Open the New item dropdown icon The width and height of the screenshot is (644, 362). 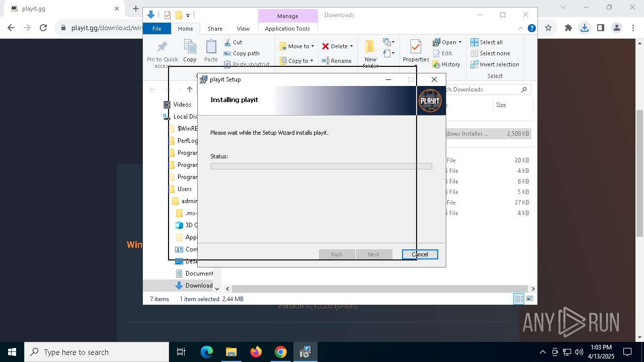[x=388, y=42]
